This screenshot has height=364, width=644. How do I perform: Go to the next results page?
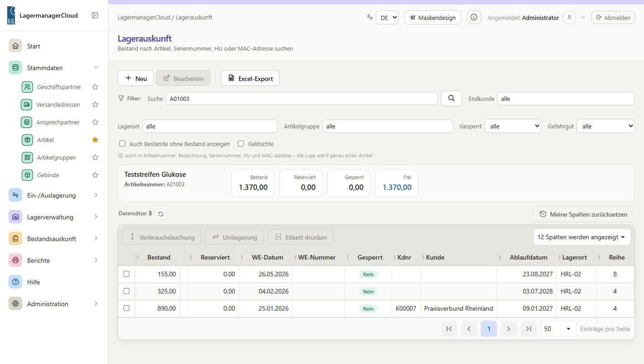coord(509,329)
